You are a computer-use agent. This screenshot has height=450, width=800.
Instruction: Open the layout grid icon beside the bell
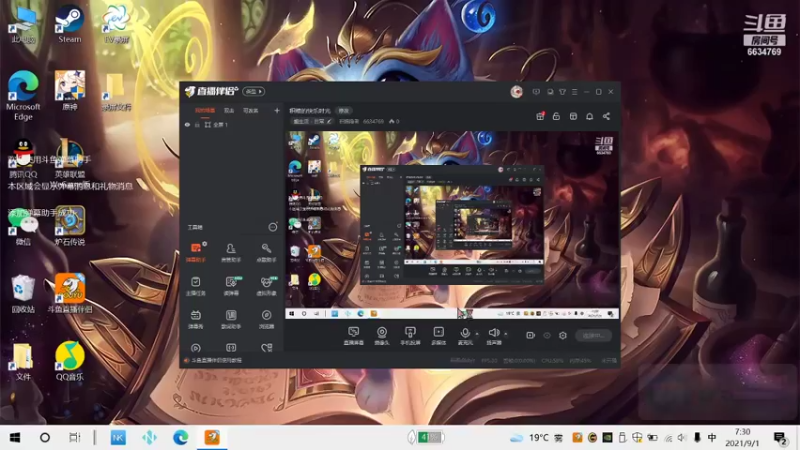(x=573, y=116)
